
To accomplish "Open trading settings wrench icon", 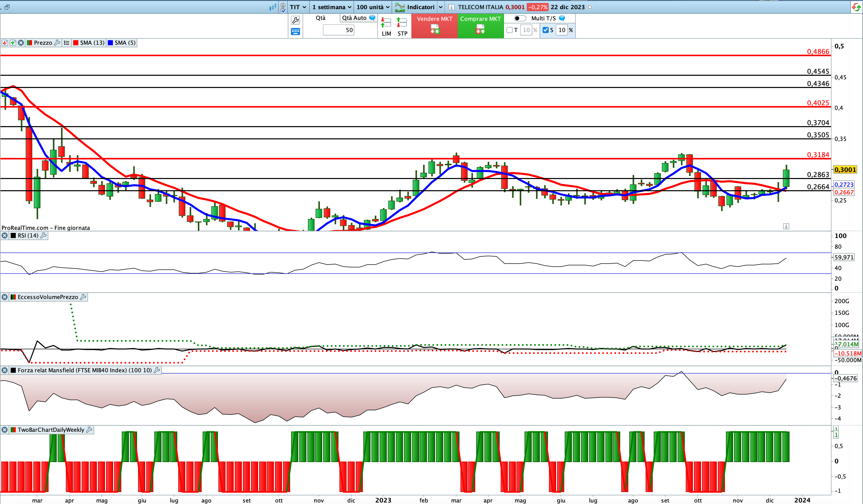I will [x=295, y=20].
